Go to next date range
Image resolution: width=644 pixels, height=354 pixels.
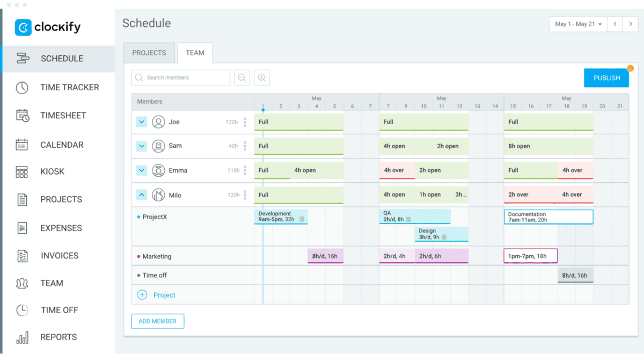(x=631, y=24)
